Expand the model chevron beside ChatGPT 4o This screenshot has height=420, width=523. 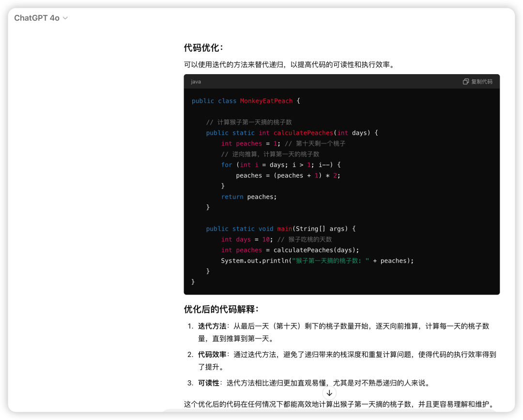(x=65, y=18)
